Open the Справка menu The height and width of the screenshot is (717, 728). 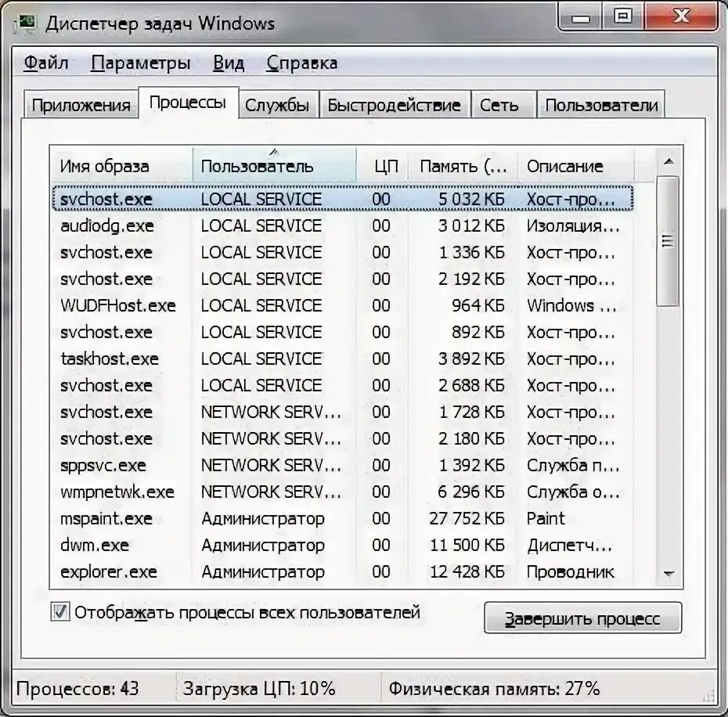click(x=302, y=63)
